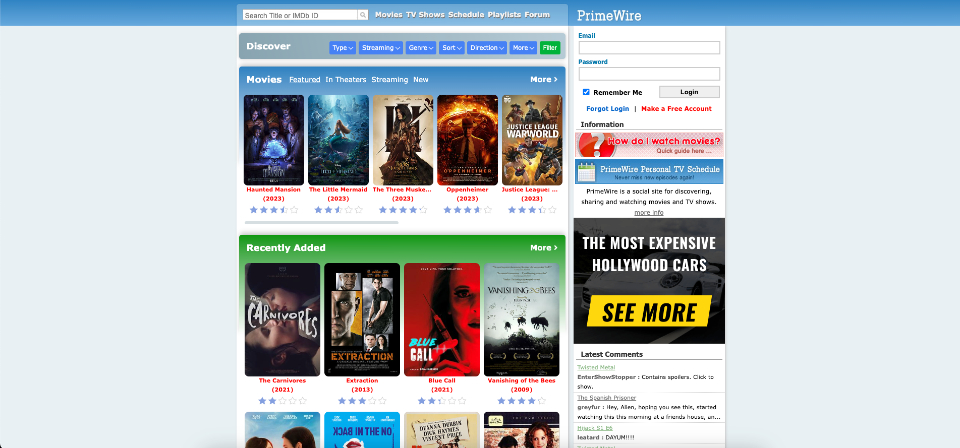Click the calendar icon on TV Schedule banner
The image size is (960, 448).
pos(587,171)
